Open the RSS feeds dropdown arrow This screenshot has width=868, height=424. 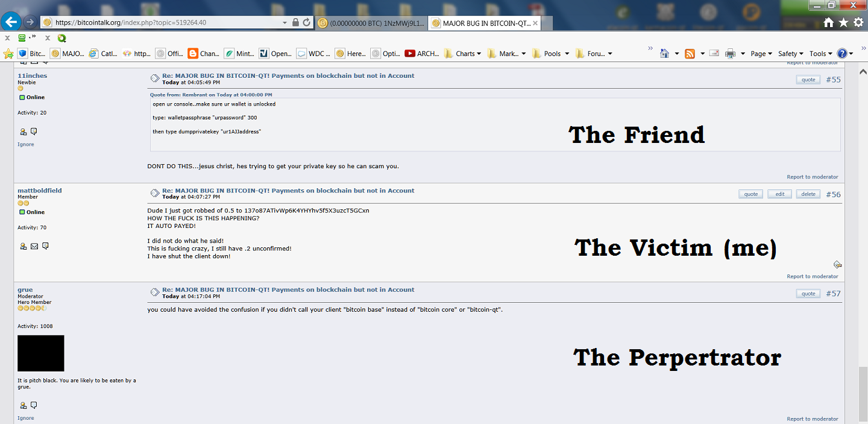(703, 54)
